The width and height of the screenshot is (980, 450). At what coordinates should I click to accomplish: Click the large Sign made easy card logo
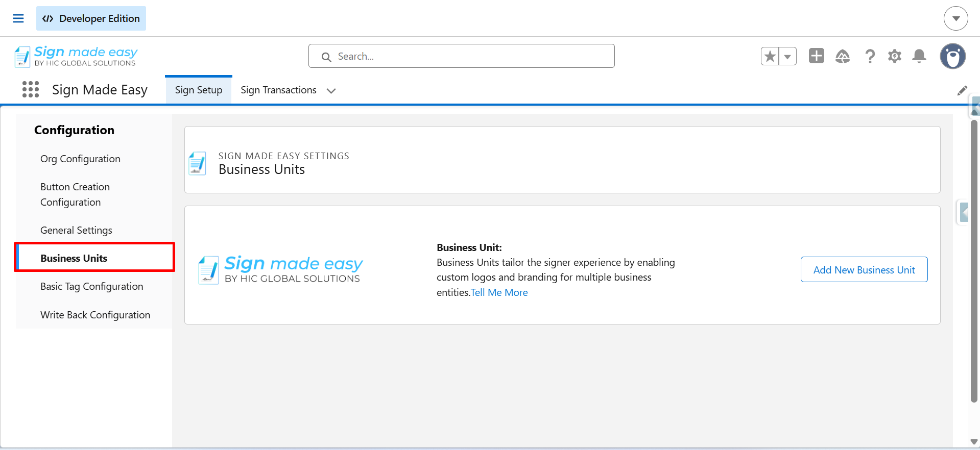tap(280, 269)
